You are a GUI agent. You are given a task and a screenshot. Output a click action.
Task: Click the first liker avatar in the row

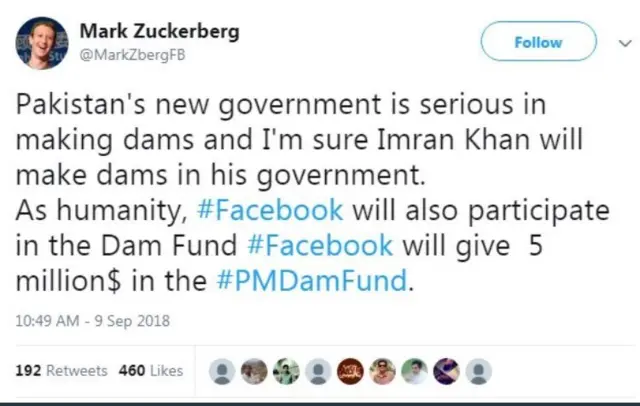coord(223,371)
